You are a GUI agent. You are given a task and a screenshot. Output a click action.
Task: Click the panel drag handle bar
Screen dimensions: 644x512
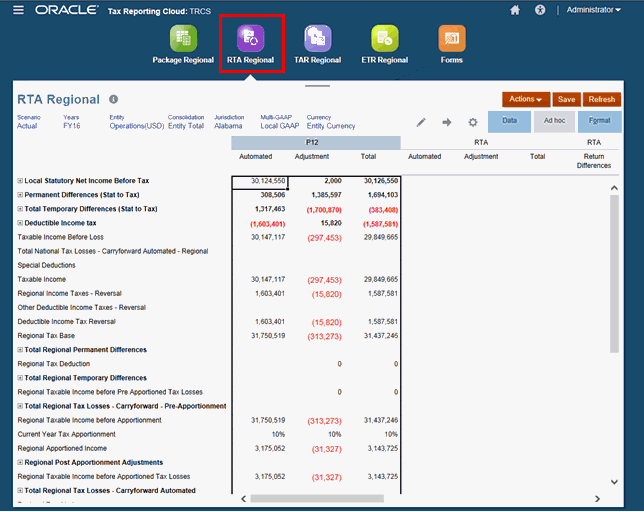pyautogui.click(x=317, y=86)
